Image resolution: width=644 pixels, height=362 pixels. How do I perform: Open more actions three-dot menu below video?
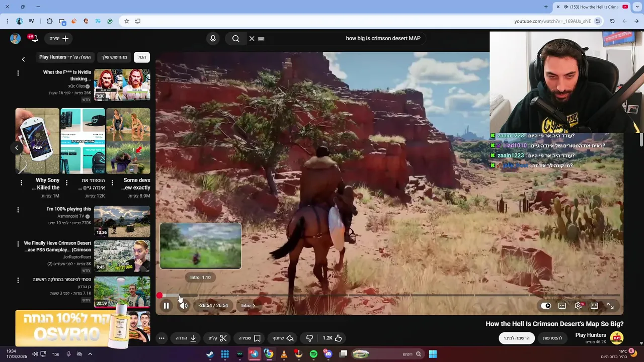[x=162, y=338]
